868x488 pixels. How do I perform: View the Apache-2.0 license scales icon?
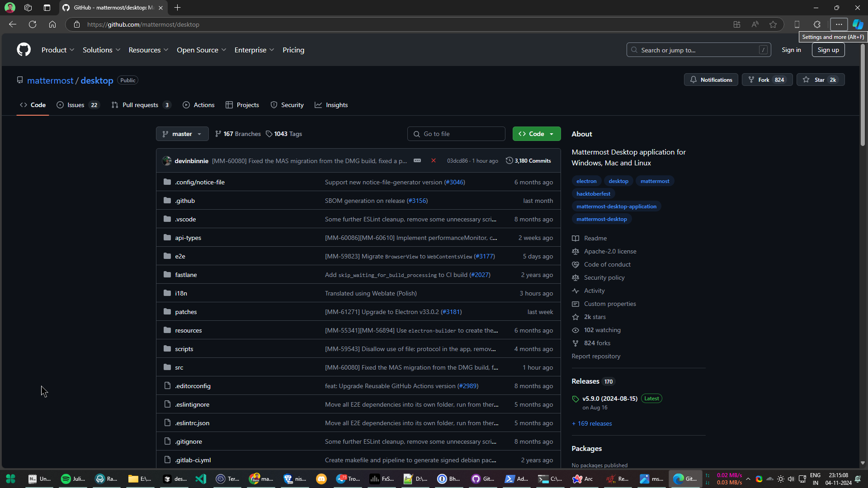pos(576,251)
